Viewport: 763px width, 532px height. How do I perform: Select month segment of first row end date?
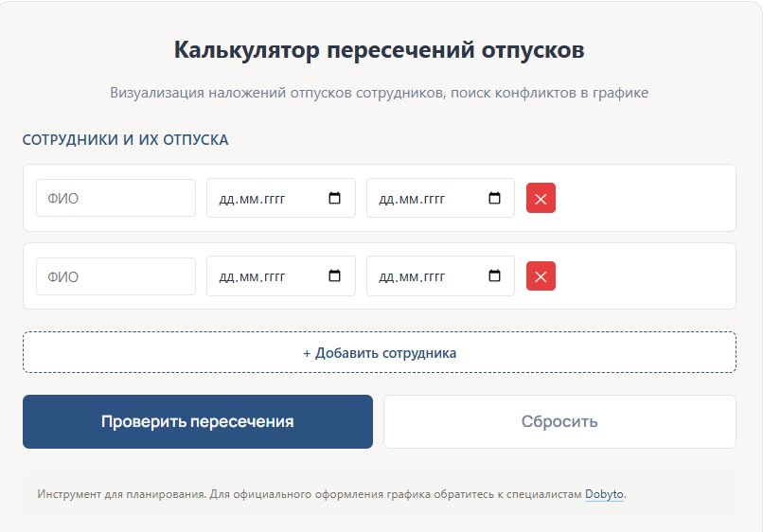409,200
